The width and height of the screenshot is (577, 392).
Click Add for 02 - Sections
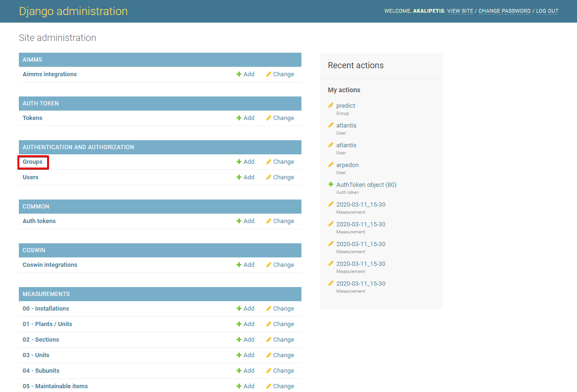coord(245,340)
